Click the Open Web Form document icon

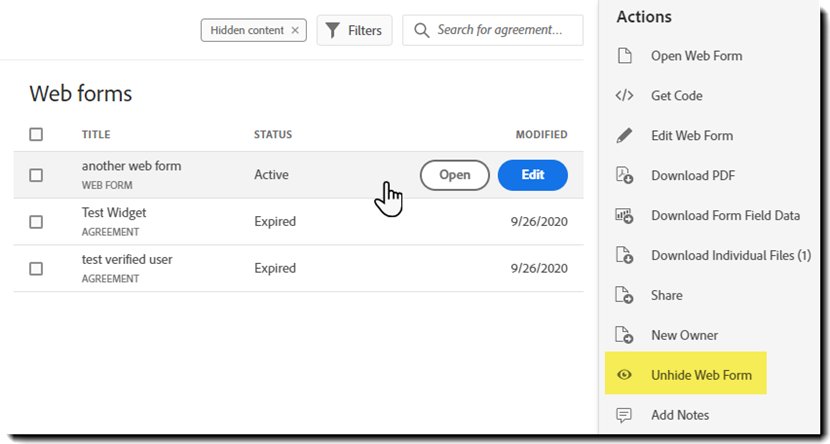(x=625, y=56)
